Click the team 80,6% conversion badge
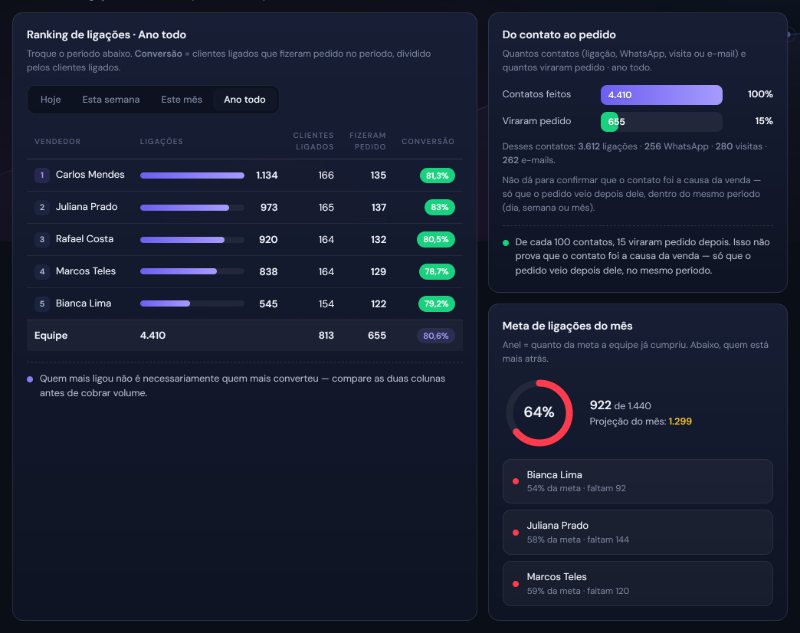The width and height of the screenshot is (800, 633). pyautogui.click(x=436, y=336)
